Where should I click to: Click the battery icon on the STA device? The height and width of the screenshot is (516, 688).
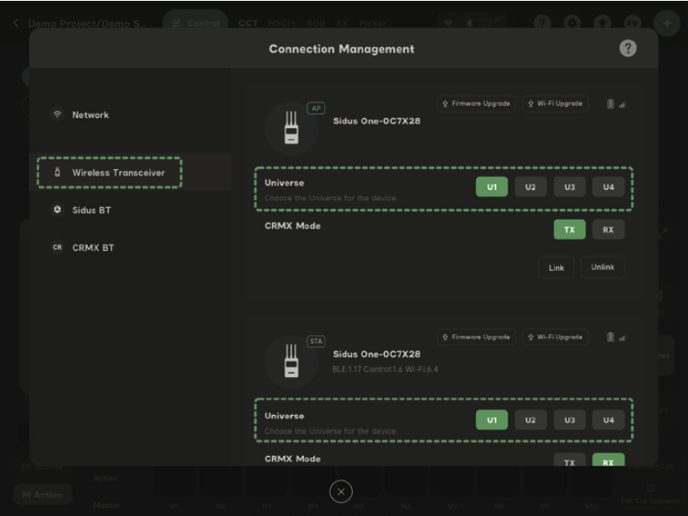click(610, 337)
